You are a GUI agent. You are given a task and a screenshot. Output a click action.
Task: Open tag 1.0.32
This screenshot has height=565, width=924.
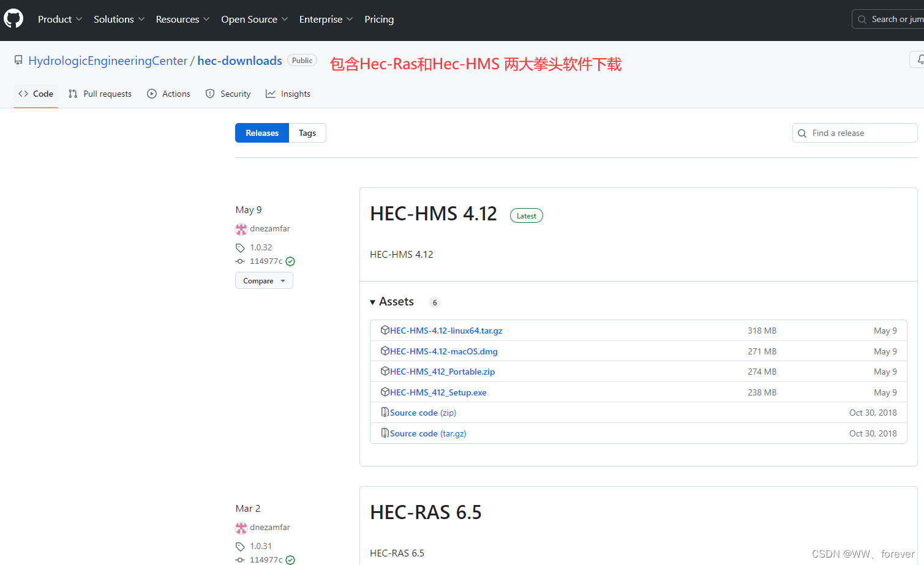(261, 247)
